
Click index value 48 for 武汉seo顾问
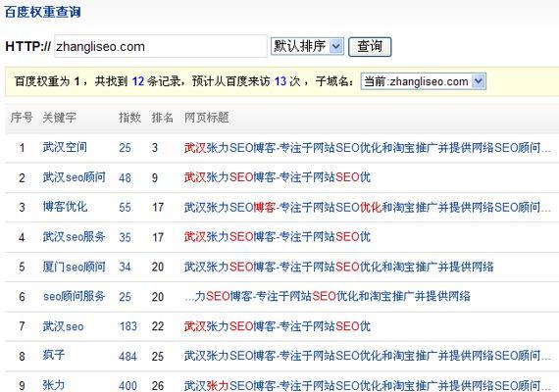[126, 177]
